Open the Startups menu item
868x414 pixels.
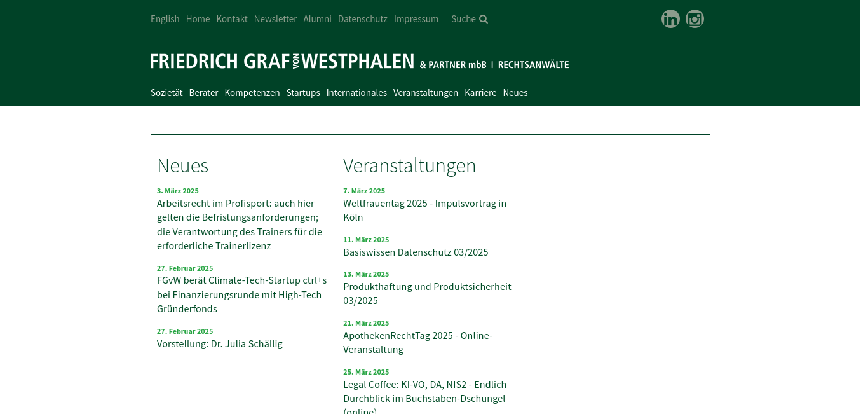pos(303,93)
